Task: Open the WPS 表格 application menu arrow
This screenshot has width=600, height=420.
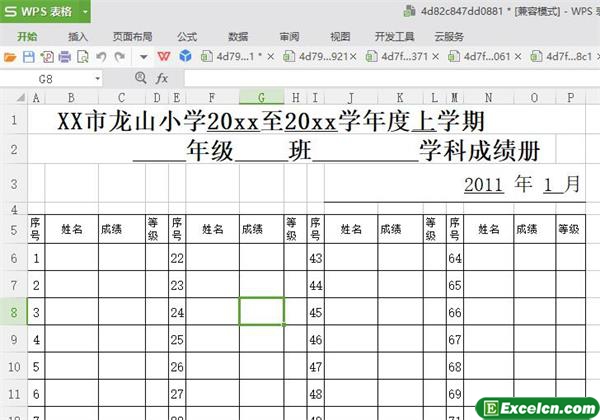Action: [x=85, y=12]
